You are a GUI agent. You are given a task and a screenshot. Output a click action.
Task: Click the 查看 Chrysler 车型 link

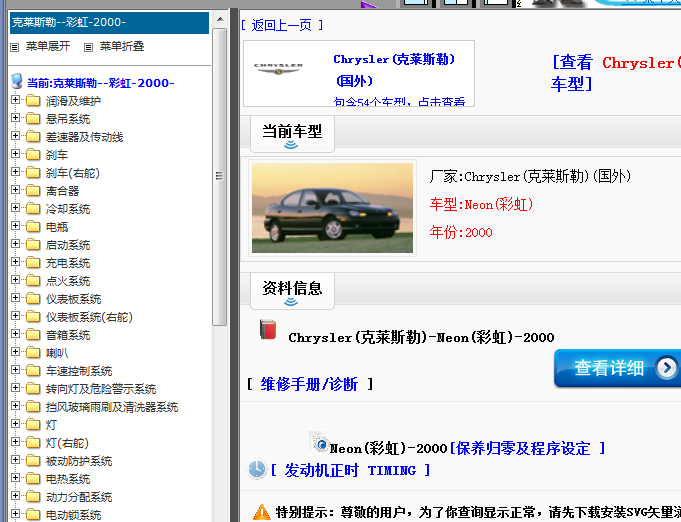[617, 73]
